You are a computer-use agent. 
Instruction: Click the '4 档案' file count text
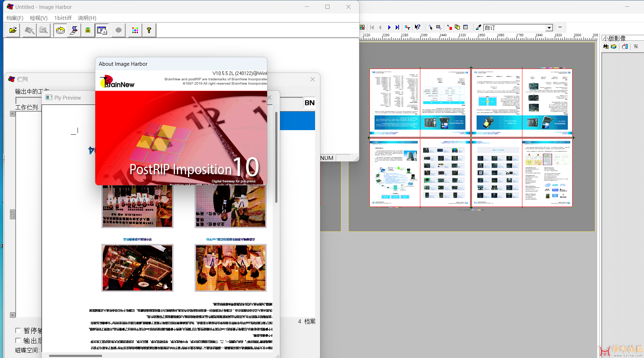[307, 321]
